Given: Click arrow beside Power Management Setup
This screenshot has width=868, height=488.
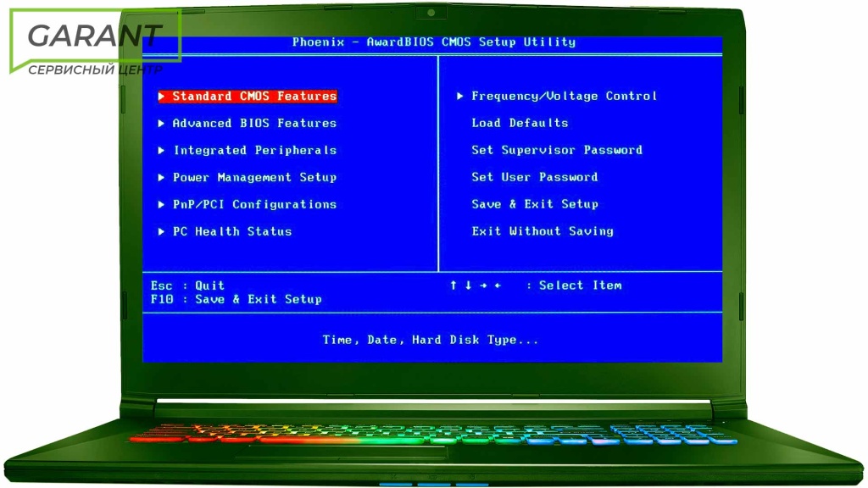Looking at the screenshot, I should click(x=161, y=178).
